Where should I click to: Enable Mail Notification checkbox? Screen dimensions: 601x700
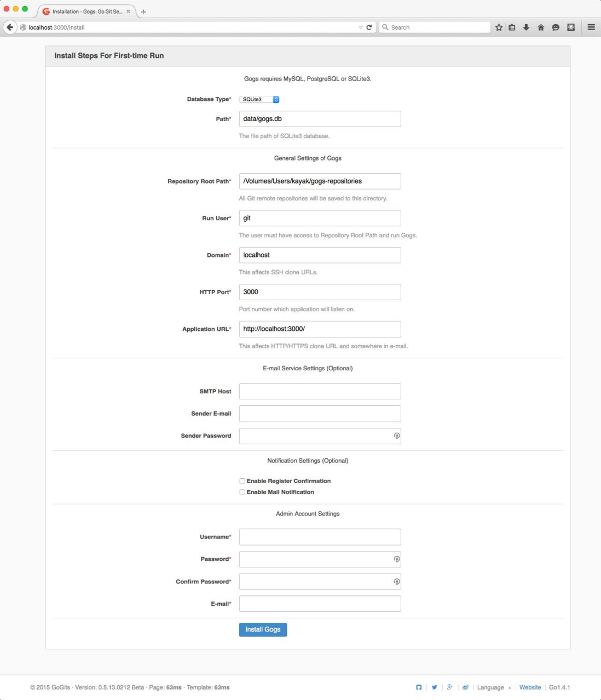[242, 492]
